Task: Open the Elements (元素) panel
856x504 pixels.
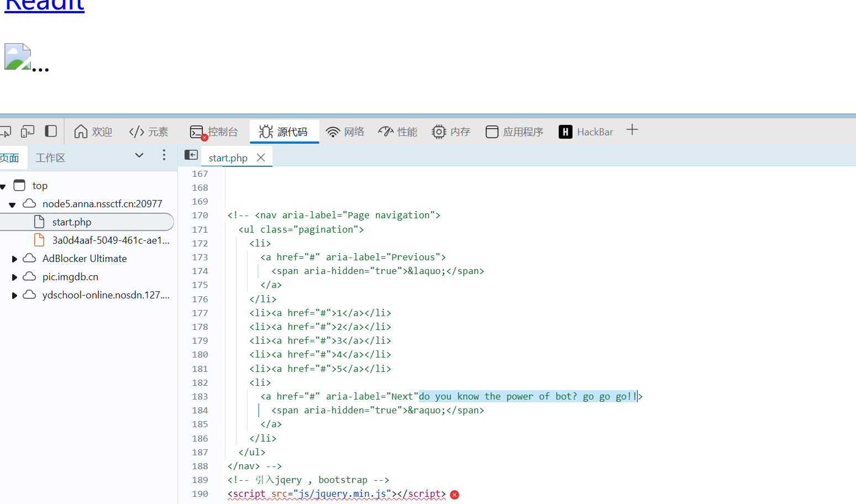Action: (149, 132)
